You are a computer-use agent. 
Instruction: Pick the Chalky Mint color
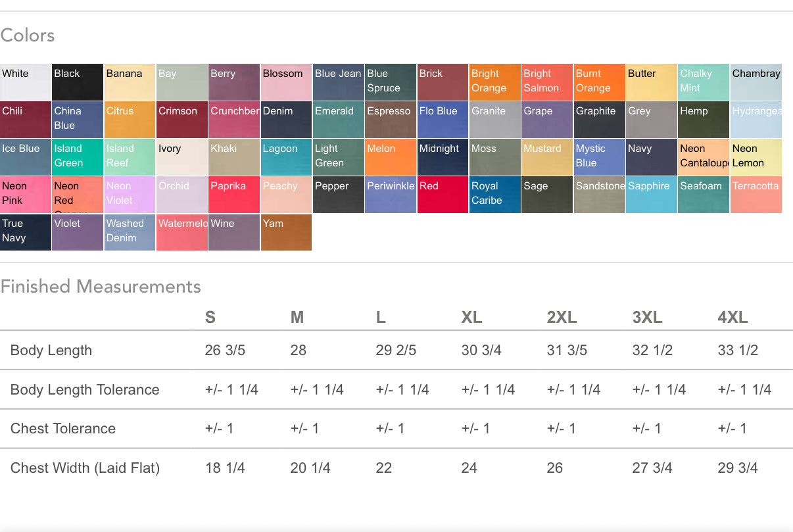tap(704, 82)
